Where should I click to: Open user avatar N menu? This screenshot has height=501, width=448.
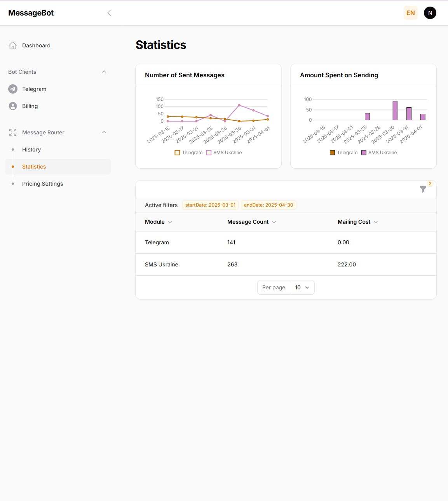point(430,13)
